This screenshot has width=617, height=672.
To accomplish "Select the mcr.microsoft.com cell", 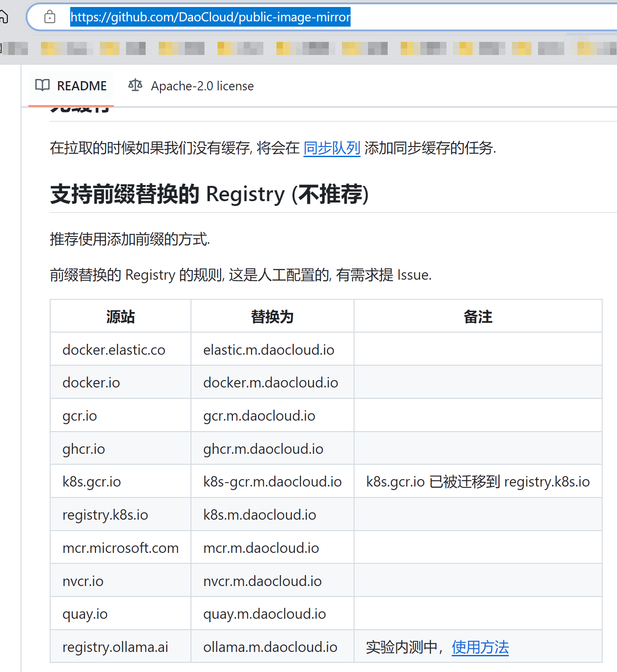I will [120, 548].
